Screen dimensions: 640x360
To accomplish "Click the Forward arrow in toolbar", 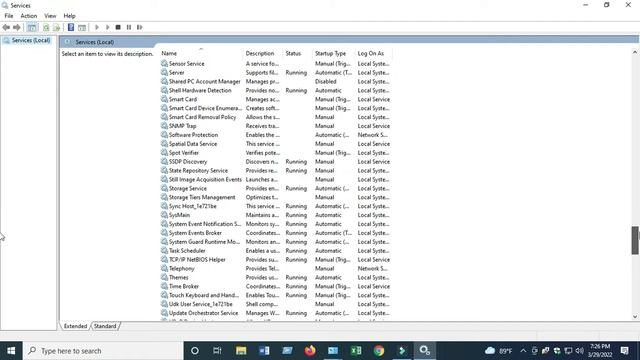I will point(17,27).
